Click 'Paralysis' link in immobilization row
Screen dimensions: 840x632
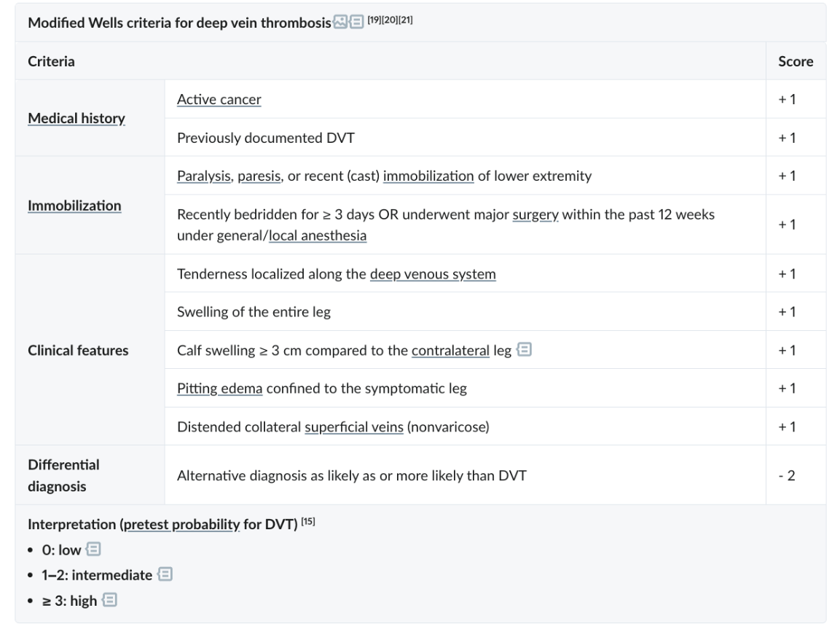[203, 176]
